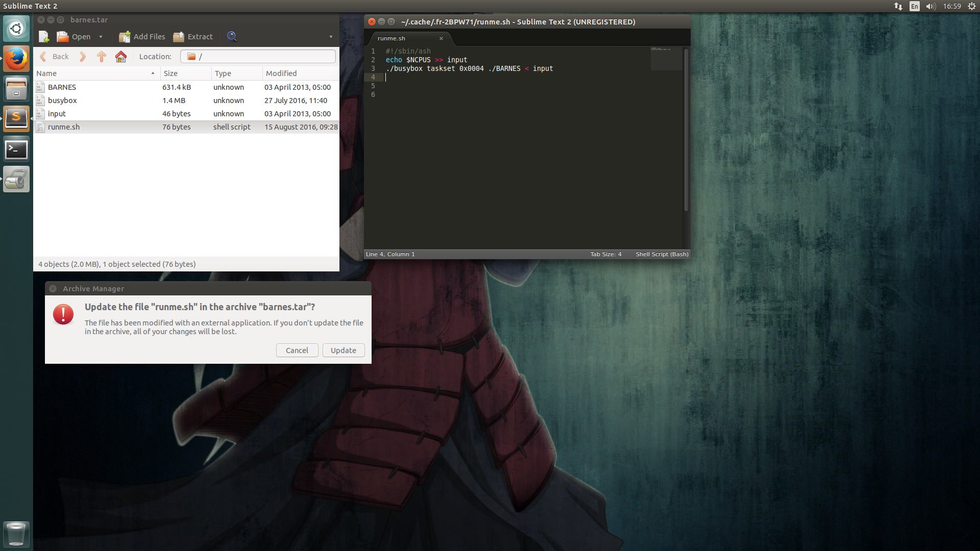Click Update in the dialog
The width and height of the screenshot is (980, 551).
[x=343, y=350]
